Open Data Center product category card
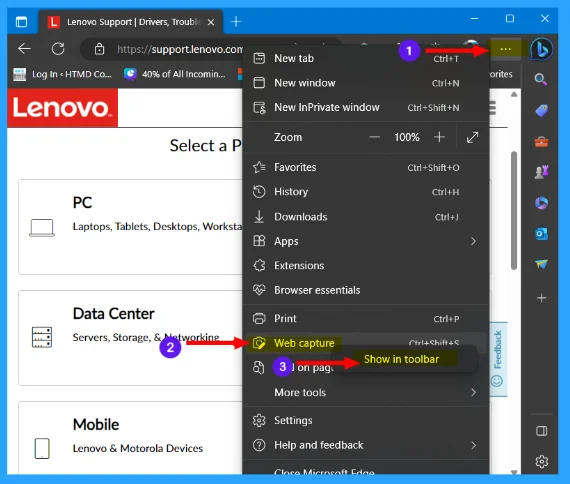The height and width of the screenshot is (484, 570). [131, 338]
